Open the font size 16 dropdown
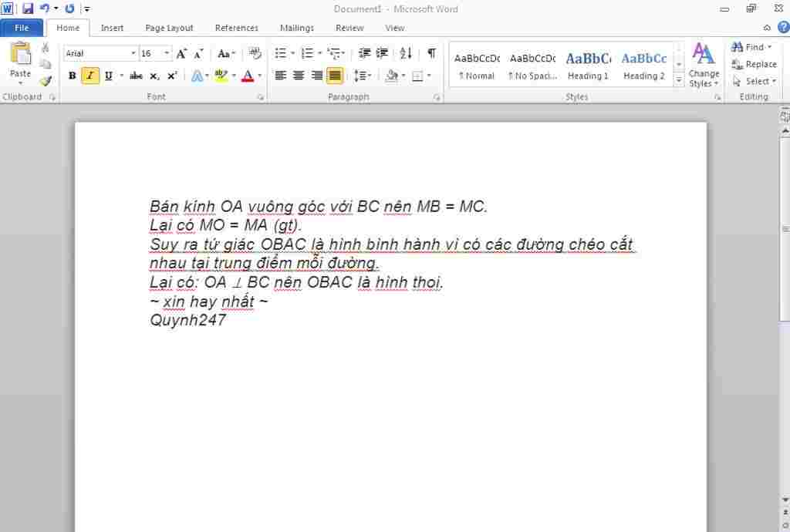The width and height of the screenshot is (790, 532). point(167,54)
